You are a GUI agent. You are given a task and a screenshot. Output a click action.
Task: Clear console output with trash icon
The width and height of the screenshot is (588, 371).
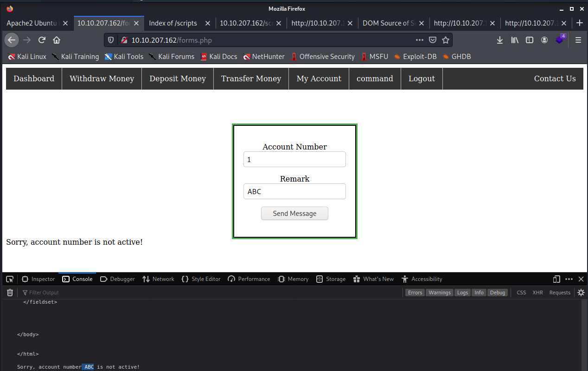coord(10,293)
